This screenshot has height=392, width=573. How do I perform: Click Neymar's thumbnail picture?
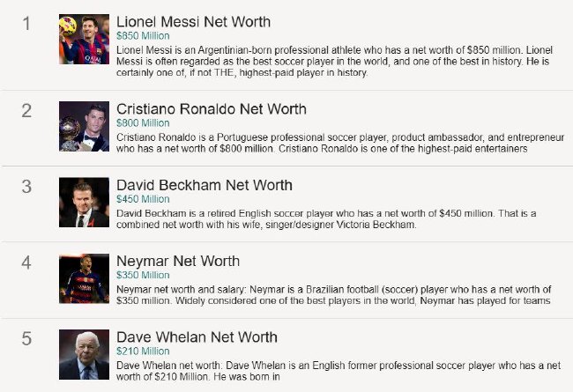(x=84, y=279)
